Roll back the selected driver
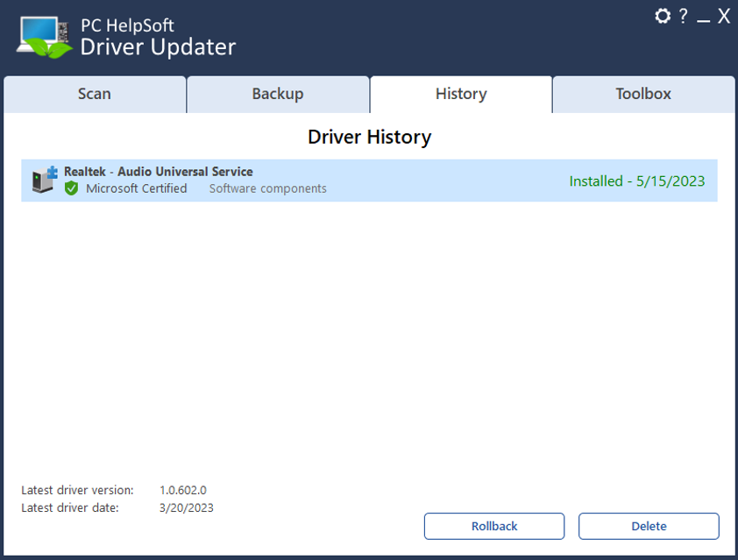Screen dimensions: 738x560 click(x=494, y=526)
